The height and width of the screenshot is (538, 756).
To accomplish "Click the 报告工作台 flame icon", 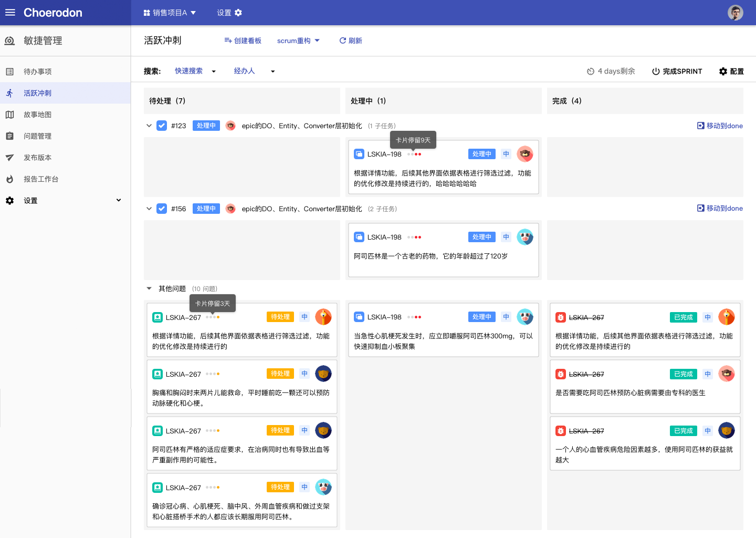I will point(9,179).
